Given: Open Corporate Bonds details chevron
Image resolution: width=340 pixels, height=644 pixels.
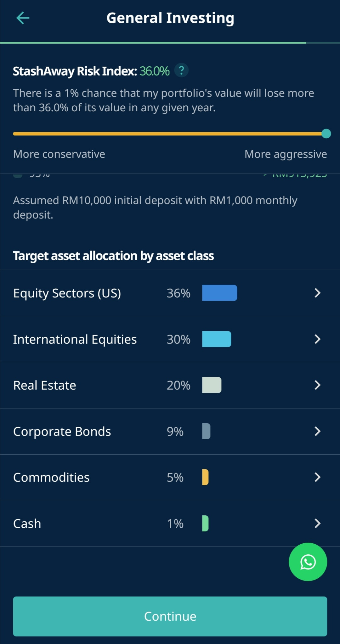Looking at the screenshot, I should 317,431.
